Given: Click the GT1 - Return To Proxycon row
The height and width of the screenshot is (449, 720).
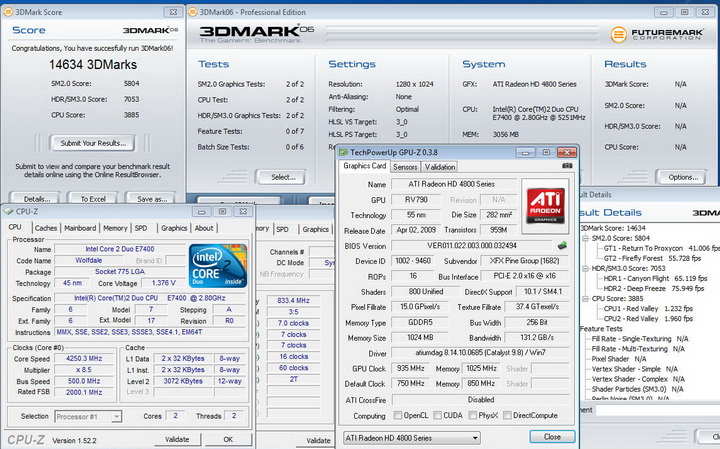Looking at the screenshot, I should [662, 248].
